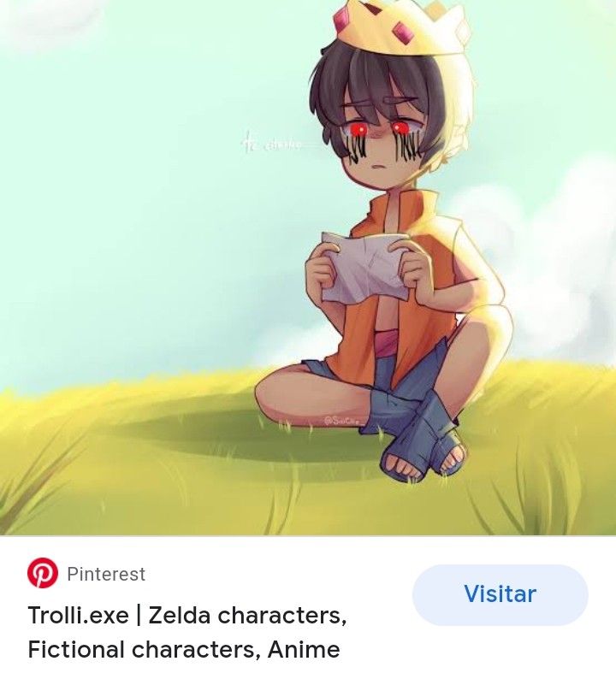The width and height of the screenshot is (616, 679).
Task: Click the red Pinterest logo icon
Action: 43,573
